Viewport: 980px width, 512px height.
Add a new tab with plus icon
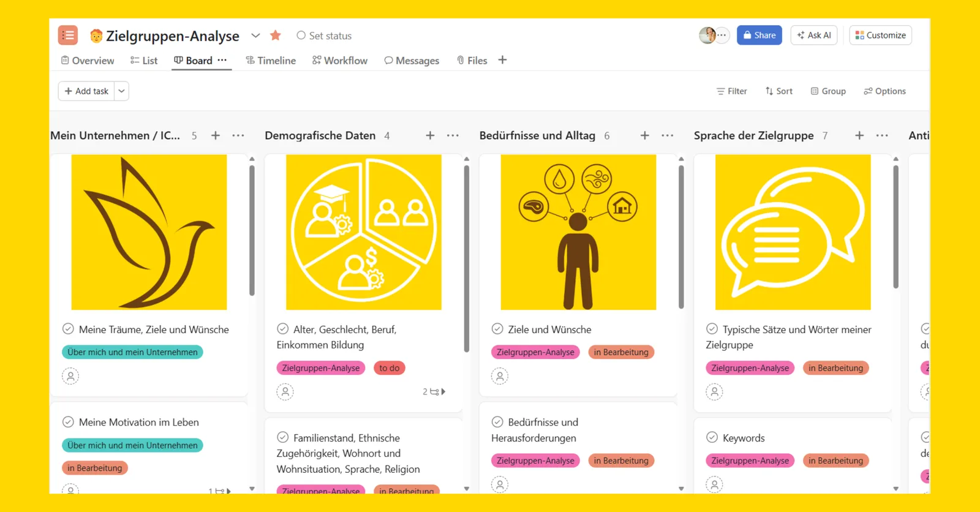(x=502, y=60)
